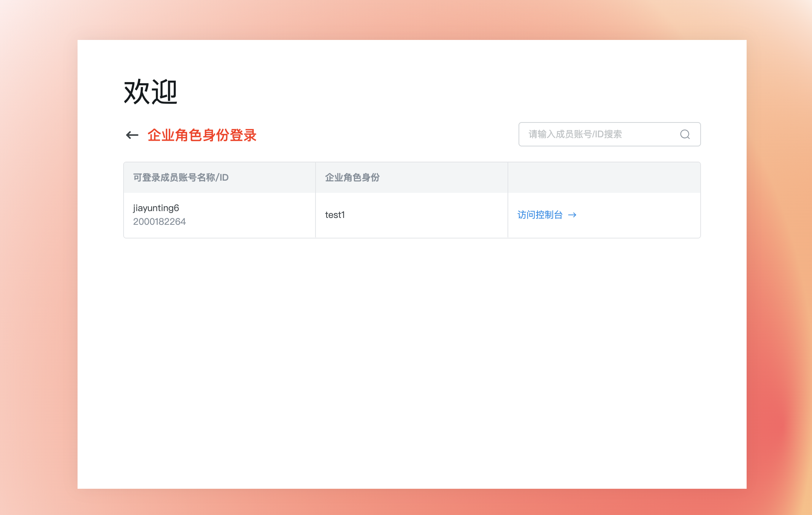The image size is (812, 515).
Task: Click the 欢迎 heading
Action: tap(151, 92)
